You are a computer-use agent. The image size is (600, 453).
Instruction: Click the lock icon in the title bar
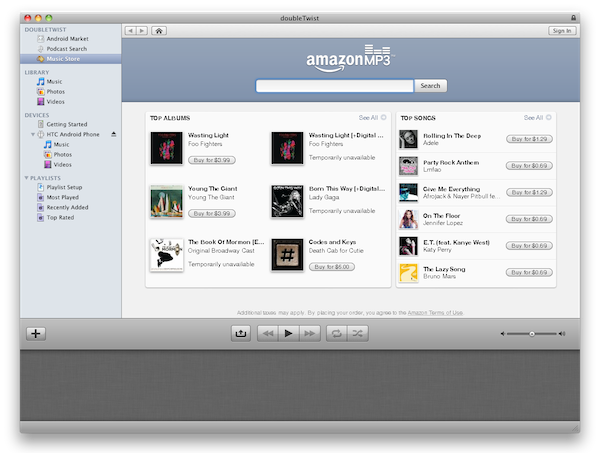point(573,18)
